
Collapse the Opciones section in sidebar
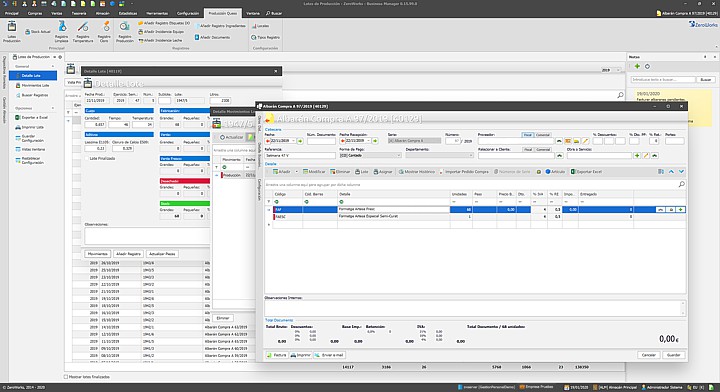pos(53,108)
